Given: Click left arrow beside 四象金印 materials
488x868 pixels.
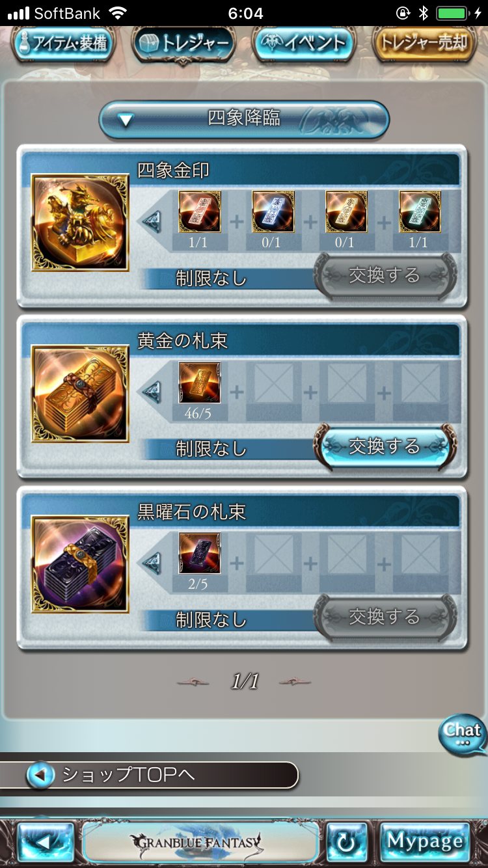Looking at the screenshot, I should pos(152,221).
